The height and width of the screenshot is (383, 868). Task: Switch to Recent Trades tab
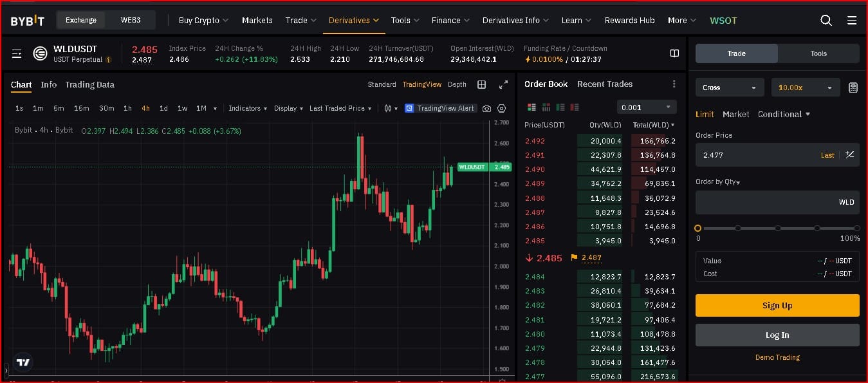click(604, 84)
